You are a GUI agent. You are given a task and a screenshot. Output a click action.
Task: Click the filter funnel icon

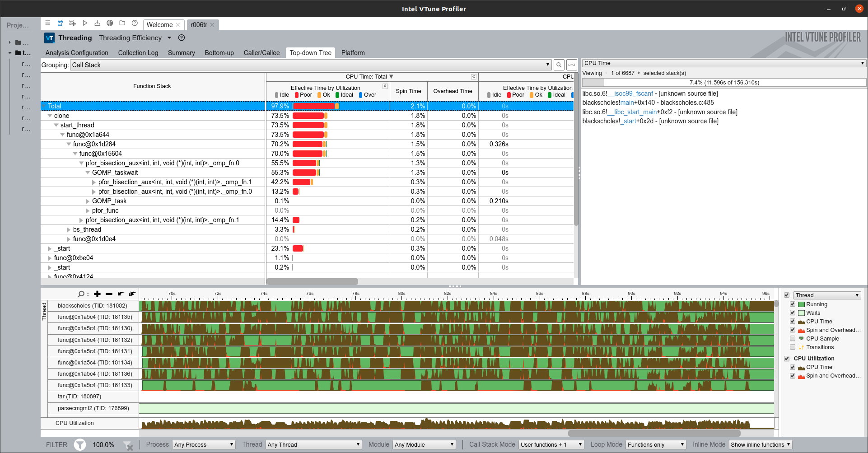(80, 445)
